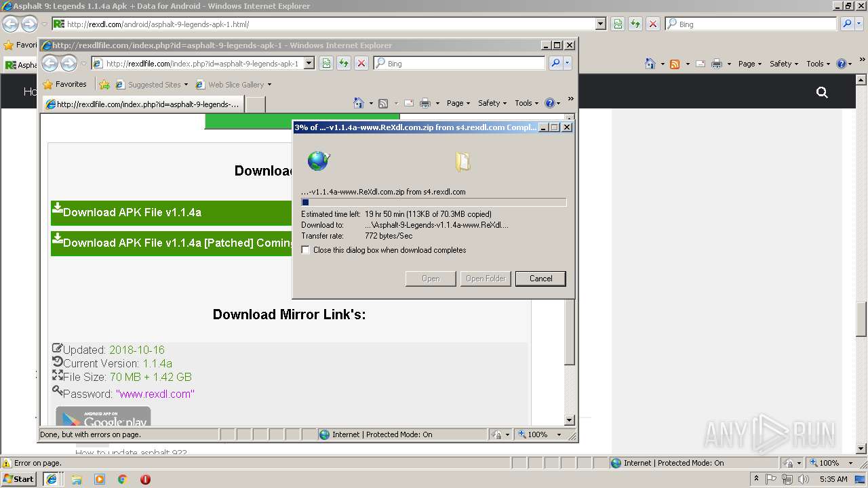Click Print icon in background IE window

pos(717,64)
